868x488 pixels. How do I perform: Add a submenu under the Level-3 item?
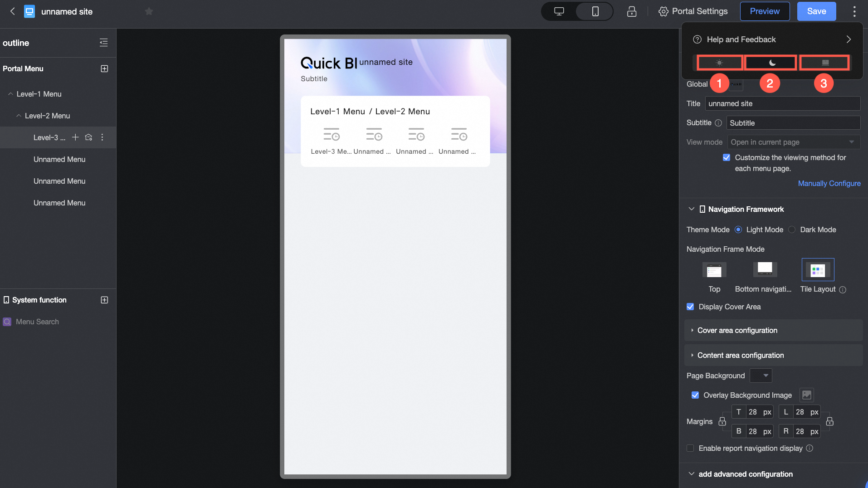(75, 137)
